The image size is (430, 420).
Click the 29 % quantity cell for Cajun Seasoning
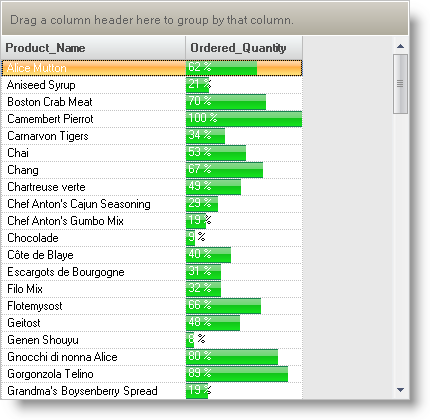point(244,204)
